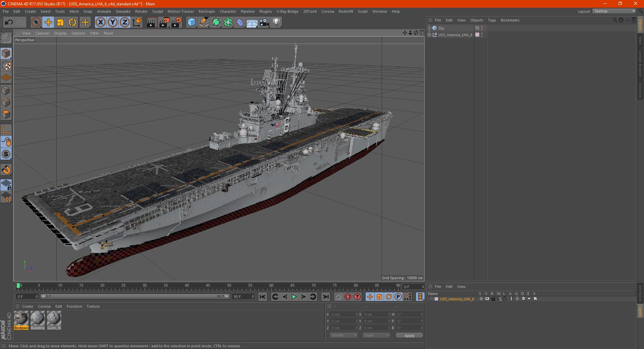Open material manager Function menu
Viewport: 644px width, 349px height.
[74, 306]
